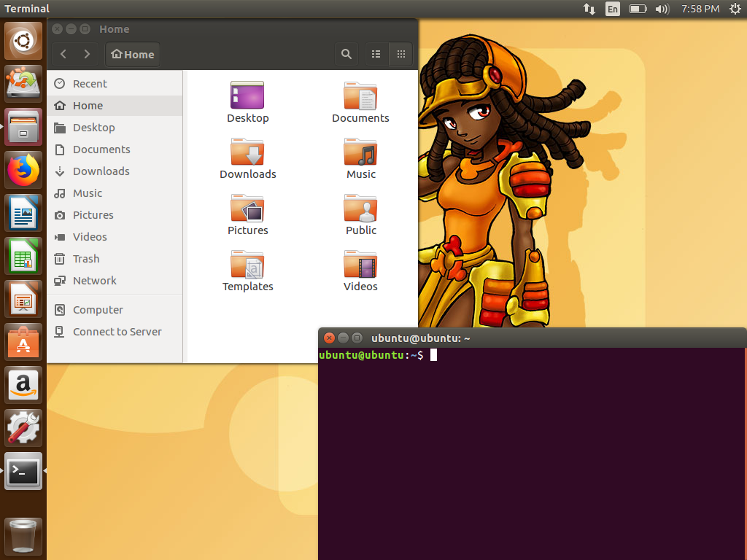This screenshot has width=747, height=560.
Task: Open the En keyboard layout indicator
Action: [613, 9]
